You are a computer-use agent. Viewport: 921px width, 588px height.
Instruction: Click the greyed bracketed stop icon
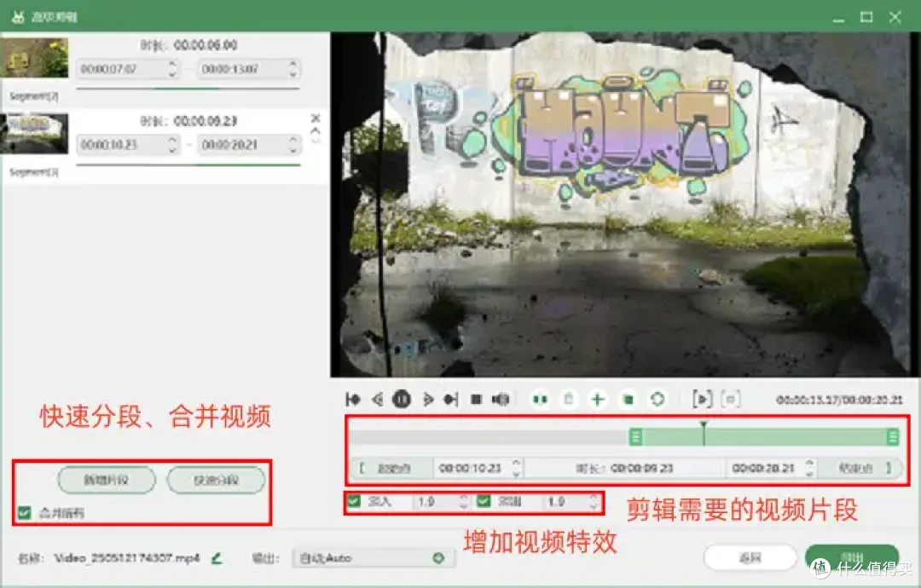point(731,400)
